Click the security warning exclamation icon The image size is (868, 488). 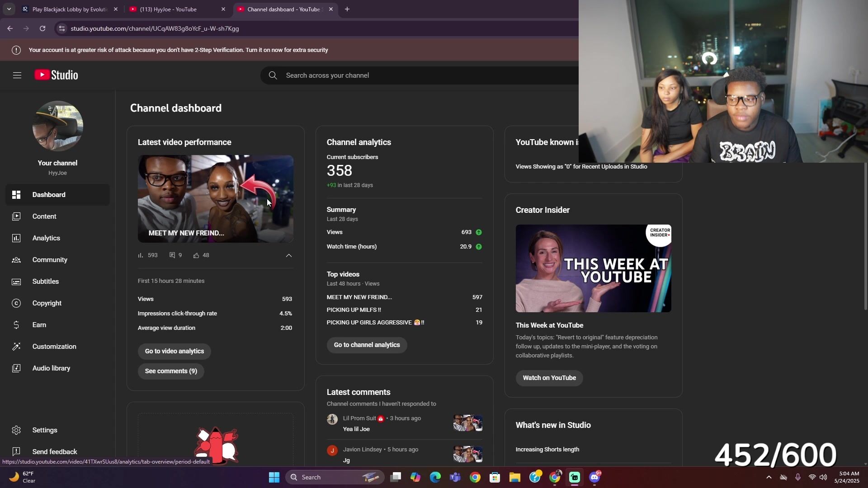pos(16,50)
